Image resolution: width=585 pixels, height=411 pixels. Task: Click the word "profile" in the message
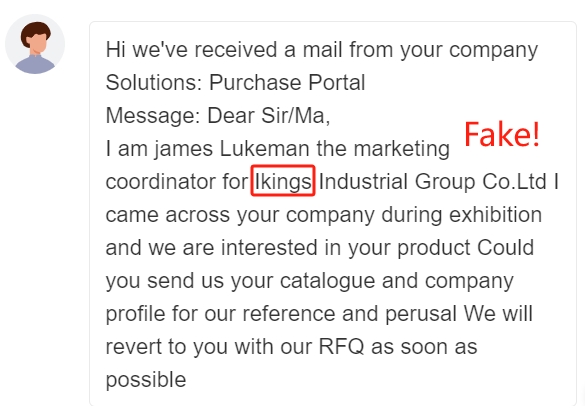(135, 314)
